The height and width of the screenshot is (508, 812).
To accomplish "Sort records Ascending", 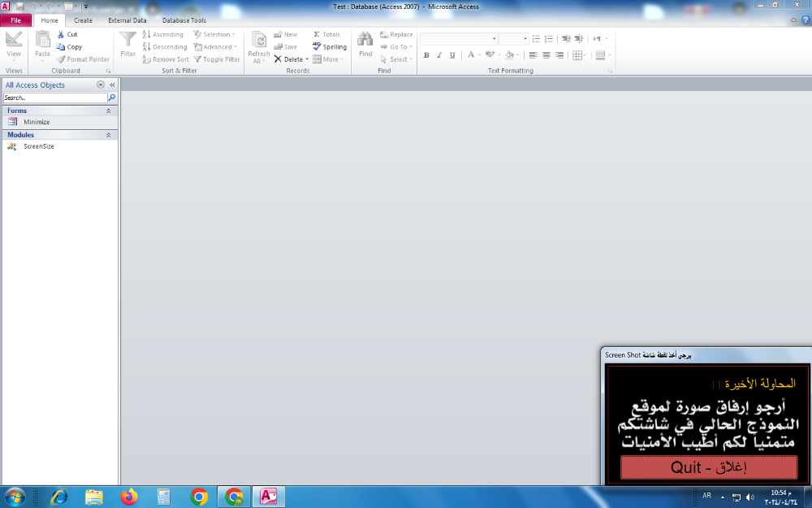I will pyautogui.click(x=162, y=34).
